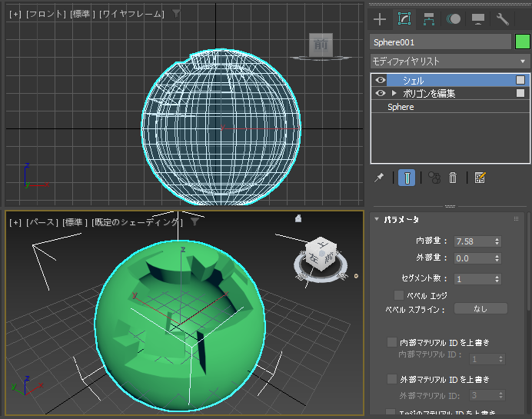The height and width of the screenshot is (419, 532).
Task: Click ViewCube home icon in perspective view
Action: (298, 218)
